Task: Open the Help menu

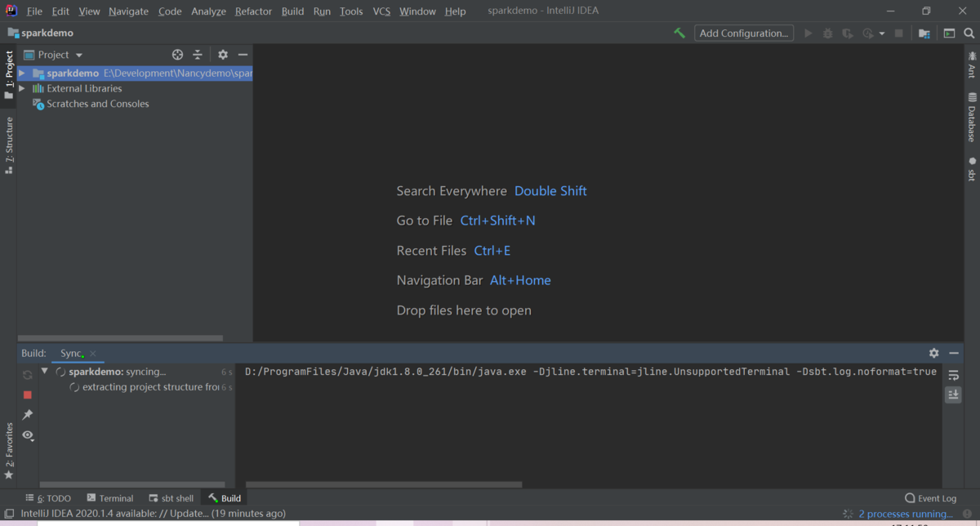Action: point(456,11)
